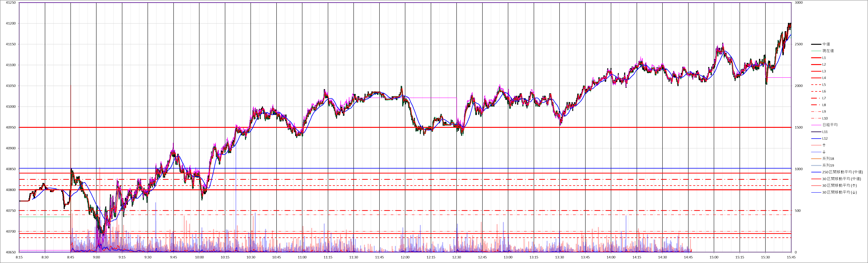Click the 8:45 time axis label
The width and height of the screenshot is (868, 263).
pyautogui.click(x=71, y=257)
